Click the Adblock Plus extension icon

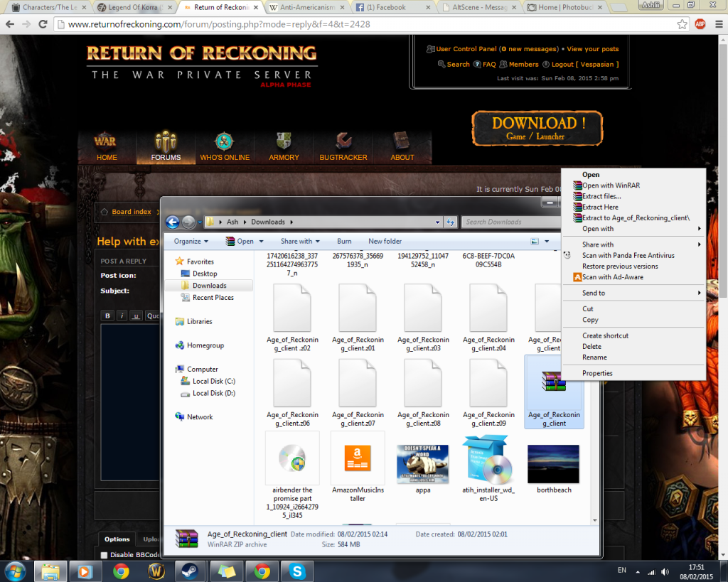(x=700, y=24)
